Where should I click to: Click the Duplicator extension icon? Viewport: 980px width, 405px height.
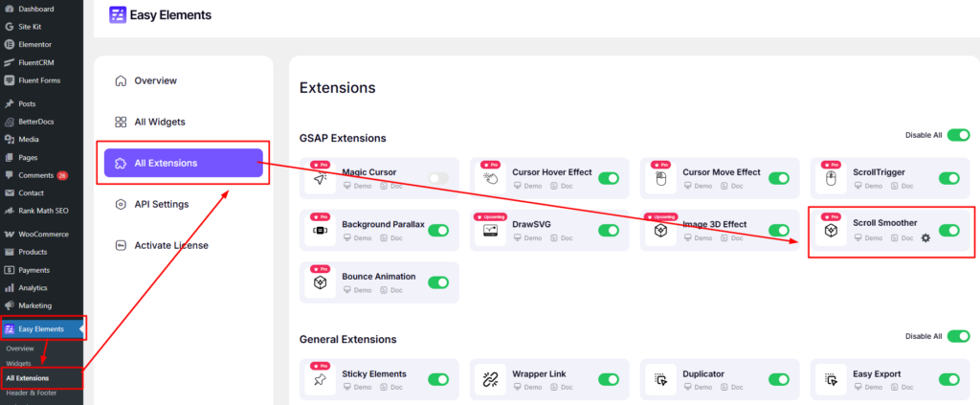click(x=660, y=380)
